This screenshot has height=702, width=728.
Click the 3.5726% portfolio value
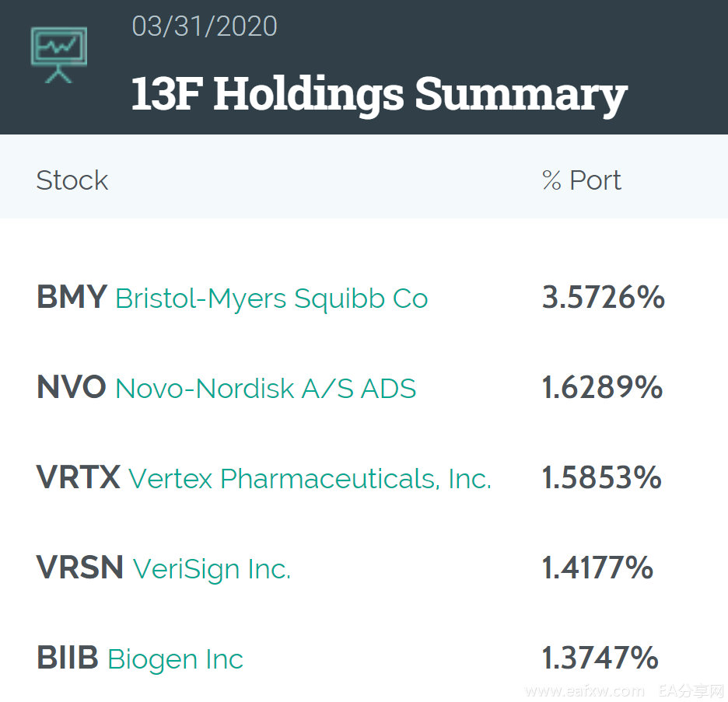click(604, 297)
